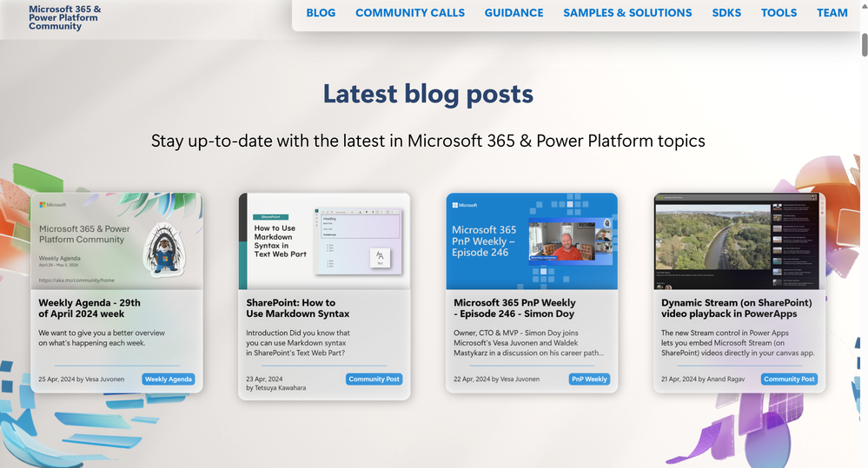
Task: Open the Dynamic Stream video post thumbnail
Action: [739, 241]
